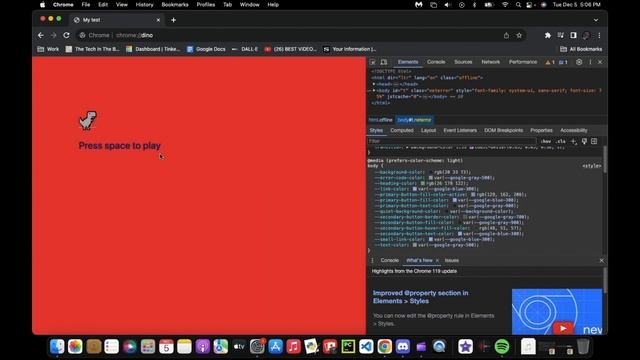Open DevTools settings gear
This screenshot has width=640, height=360.
click(579, 62)
